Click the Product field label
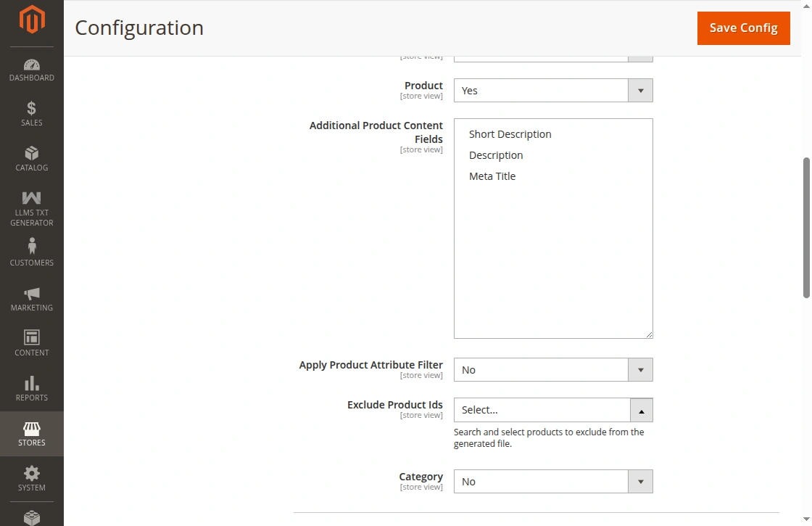The width and height of the screenshot is (812, 526). 423,86
